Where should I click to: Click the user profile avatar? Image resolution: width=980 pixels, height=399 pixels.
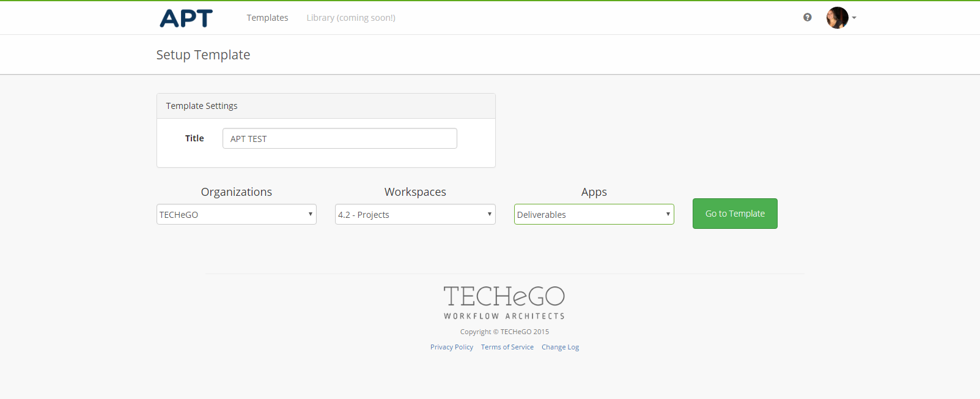pos(836,18)
